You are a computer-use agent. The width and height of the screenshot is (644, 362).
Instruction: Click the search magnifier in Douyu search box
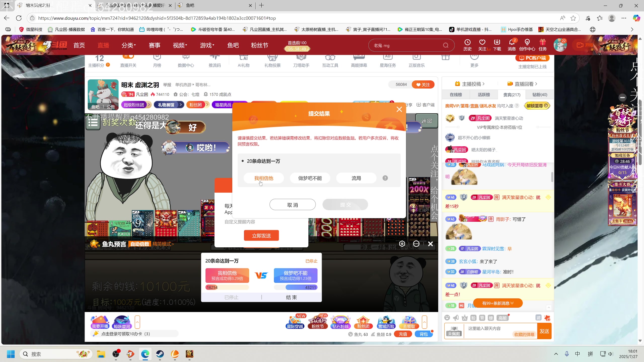[446, 45]
